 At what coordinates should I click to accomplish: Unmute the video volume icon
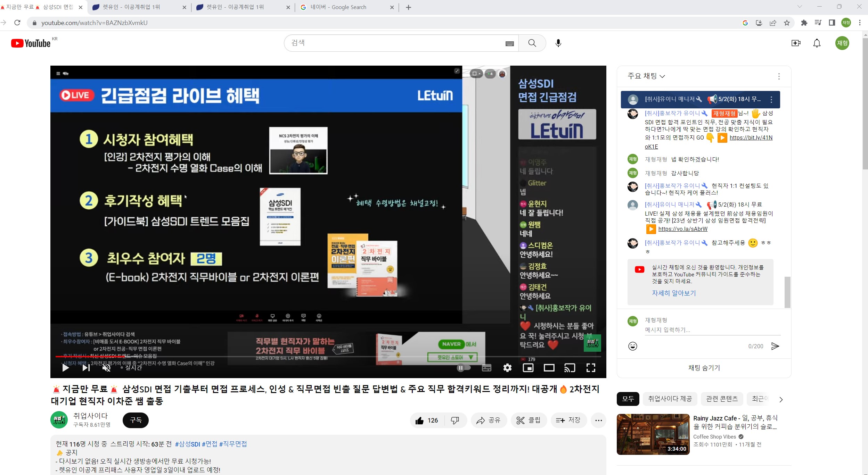pos(106,368)
